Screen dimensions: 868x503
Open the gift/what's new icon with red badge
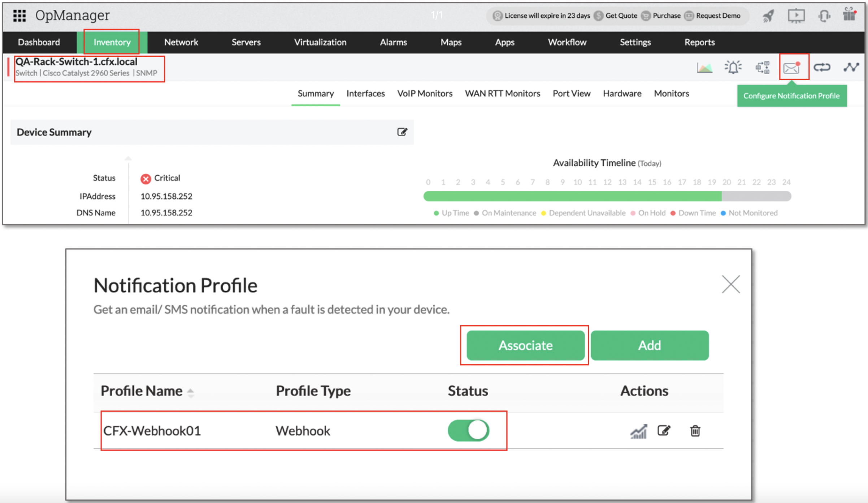tap(849, 16)
